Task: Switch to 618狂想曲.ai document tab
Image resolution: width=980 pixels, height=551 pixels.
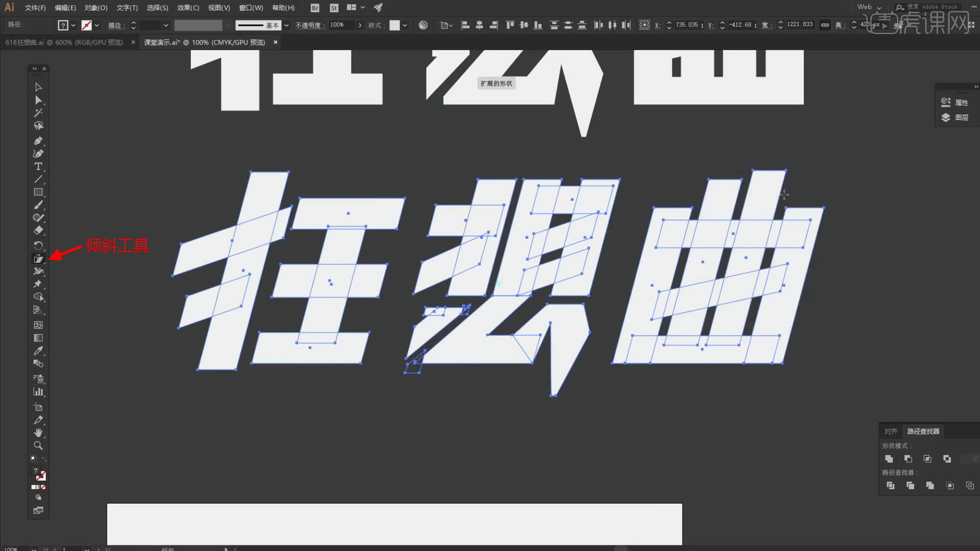Action: (64, 42)
